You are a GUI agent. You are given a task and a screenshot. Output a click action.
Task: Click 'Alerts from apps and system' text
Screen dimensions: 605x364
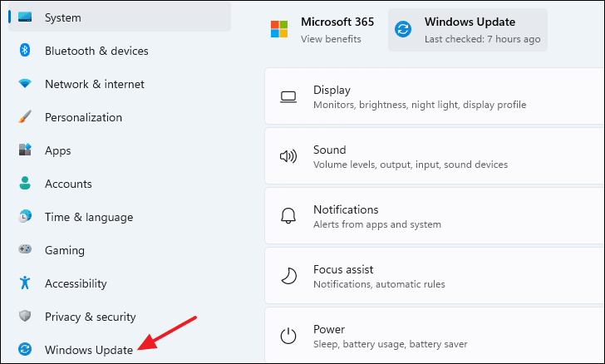[x=377, y=224]
